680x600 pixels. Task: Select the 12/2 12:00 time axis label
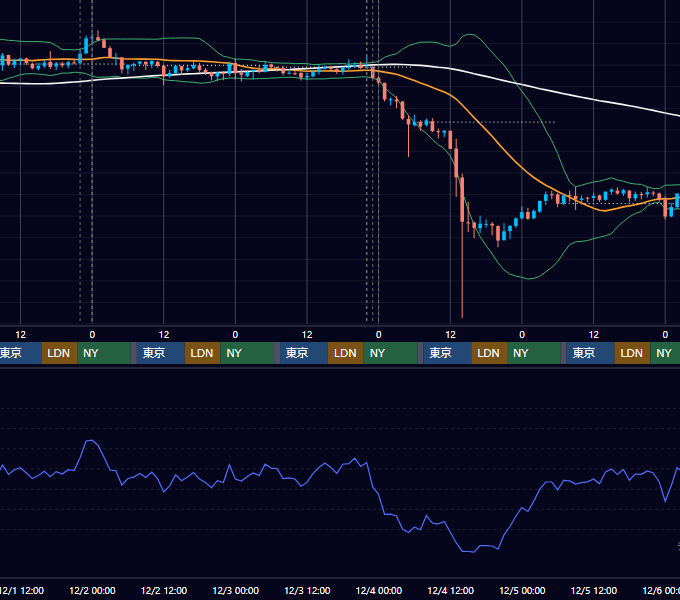tap(164, 590)
